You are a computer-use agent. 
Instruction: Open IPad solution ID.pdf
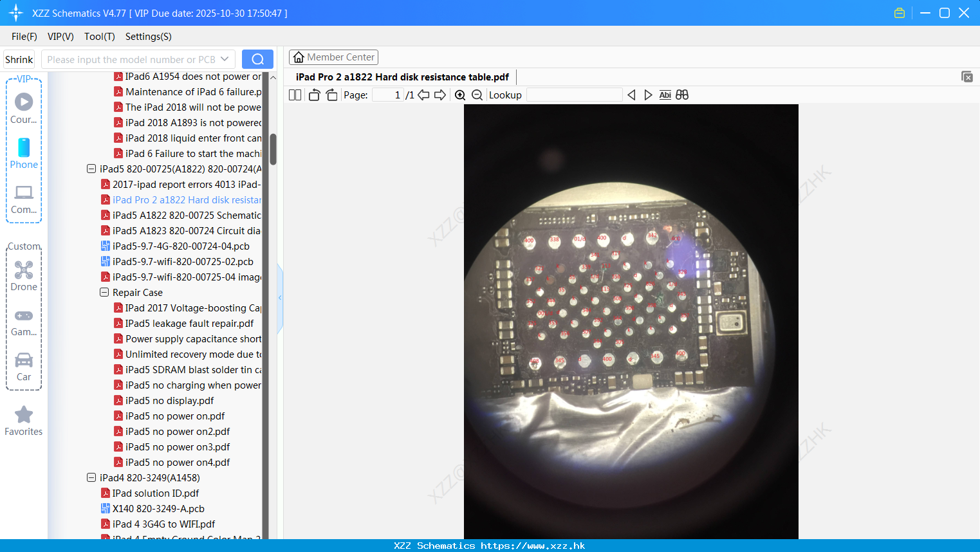[150, 493]
